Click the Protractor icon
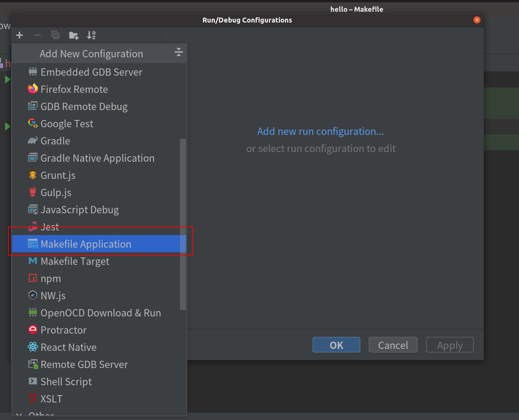This screenshot has width=519, height=420. [33, 329]
